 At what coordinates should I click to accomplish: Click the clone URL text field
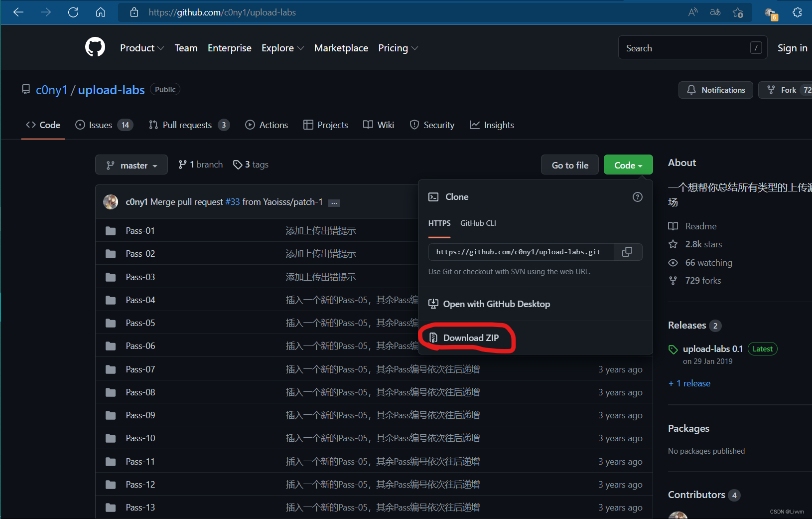[x=522, y=252]
